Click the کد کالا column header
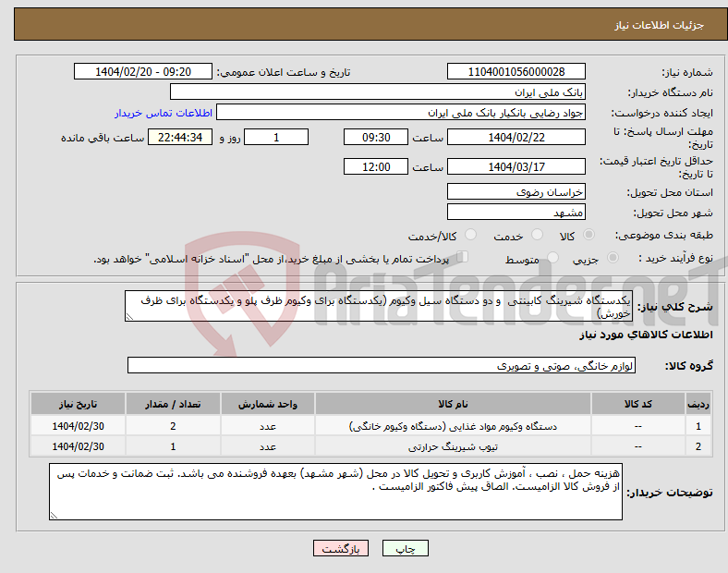 (x=638, y=404)
